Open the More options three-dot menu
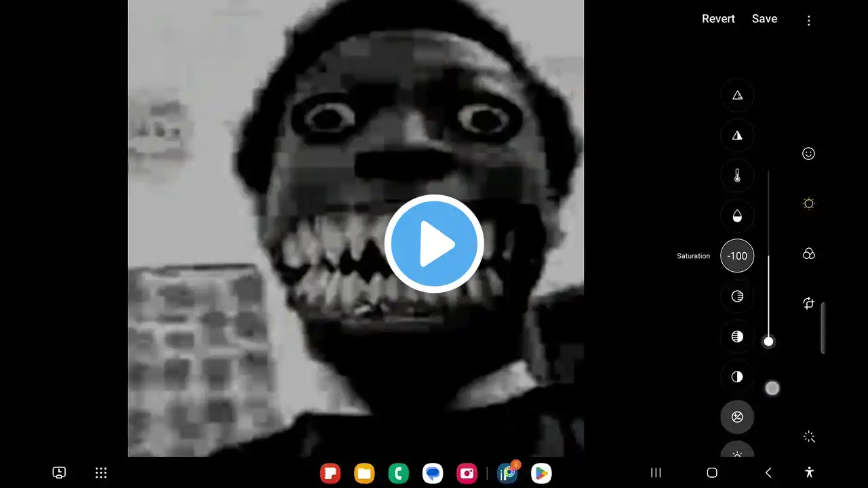868x488 pixels. 808,20
